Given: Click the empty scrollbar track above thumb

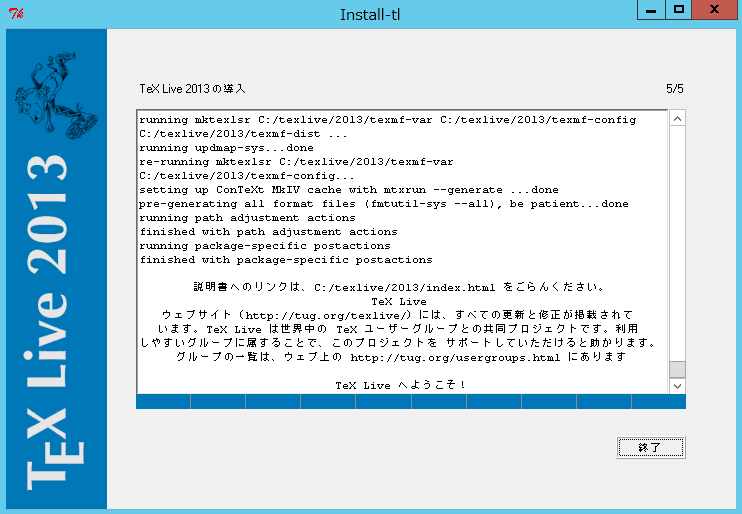Looking at the screenshot, I should click(x=677, y=240).
